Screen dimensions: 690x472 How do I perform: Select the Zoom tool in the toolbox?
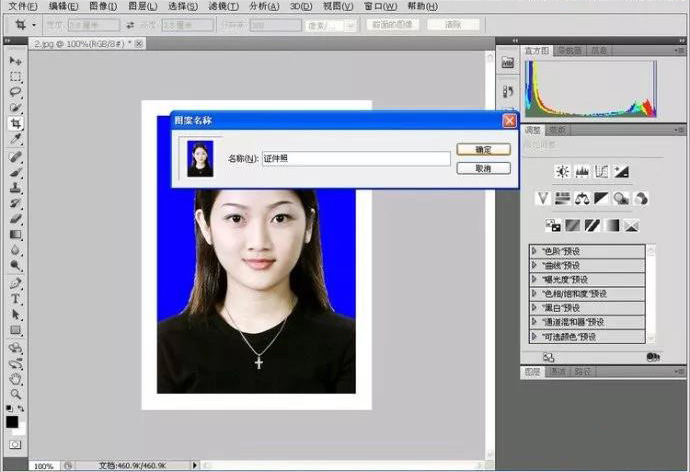click(x=15, y=394)
